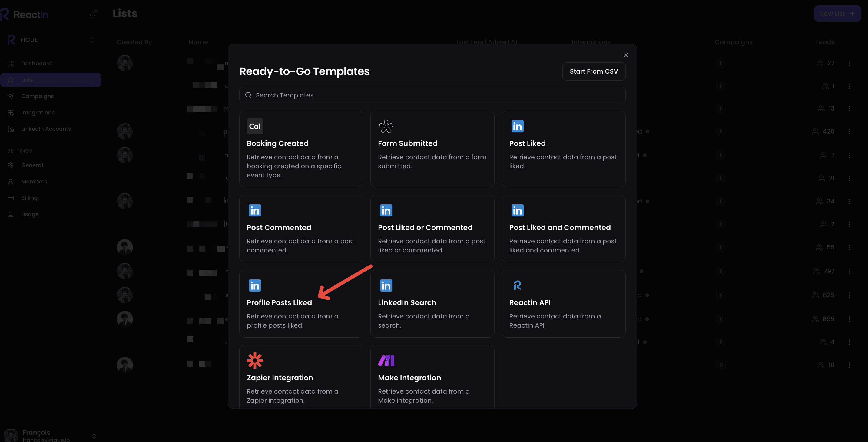This screenshot has height=442, width=868.
Task: Click the Reactin logo on Reactin API card
Action: click(x=517, y=286)
